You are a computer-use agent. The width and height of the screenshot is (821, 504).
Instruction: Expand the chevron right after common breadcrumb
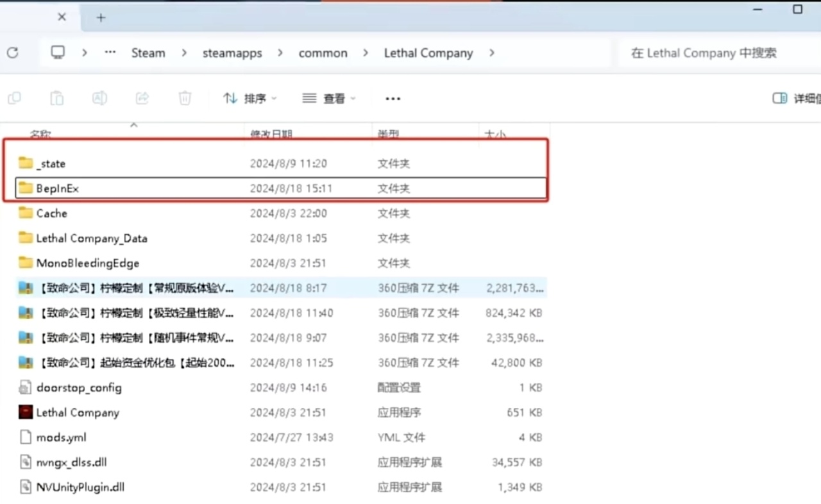366,53
